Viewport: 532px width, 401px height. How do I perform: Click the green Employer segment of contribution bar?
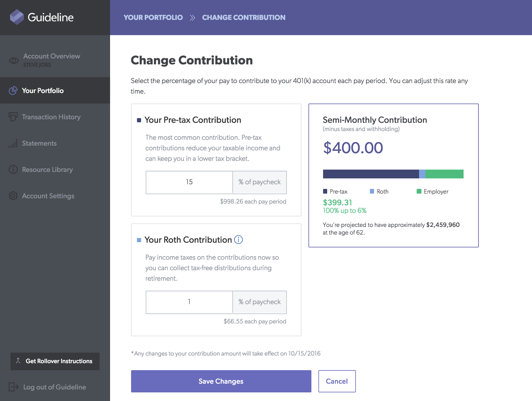(x=444, y=174)
